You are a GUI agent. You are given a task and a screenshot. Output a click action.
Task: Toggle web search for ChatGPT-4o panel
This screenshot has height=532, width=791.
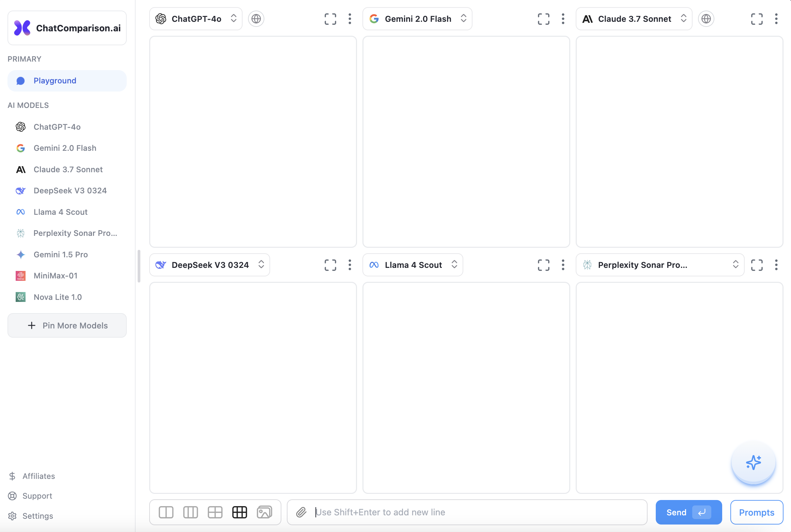[x=256, y=19]
